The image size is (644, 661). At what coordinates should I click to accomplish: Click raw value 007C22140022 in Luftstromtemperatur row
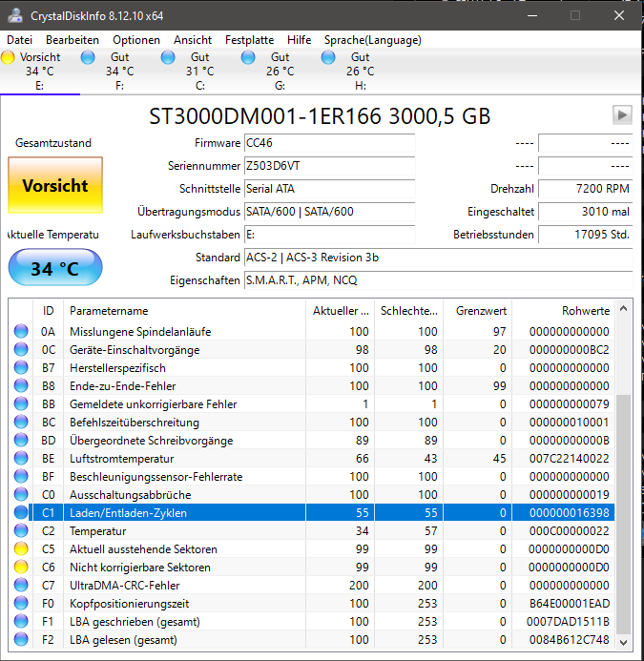(x=569, y=458)
